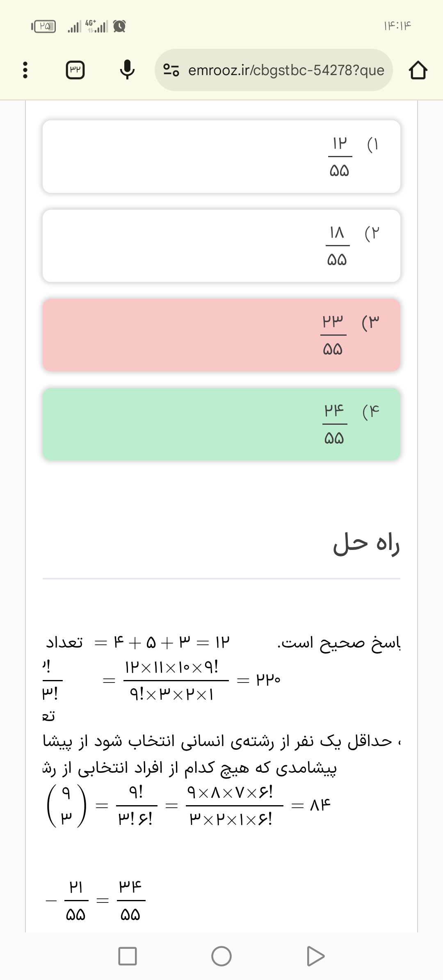Go to the browser home page icon
This screenshot has height=980, width=443.
(418, 70)
